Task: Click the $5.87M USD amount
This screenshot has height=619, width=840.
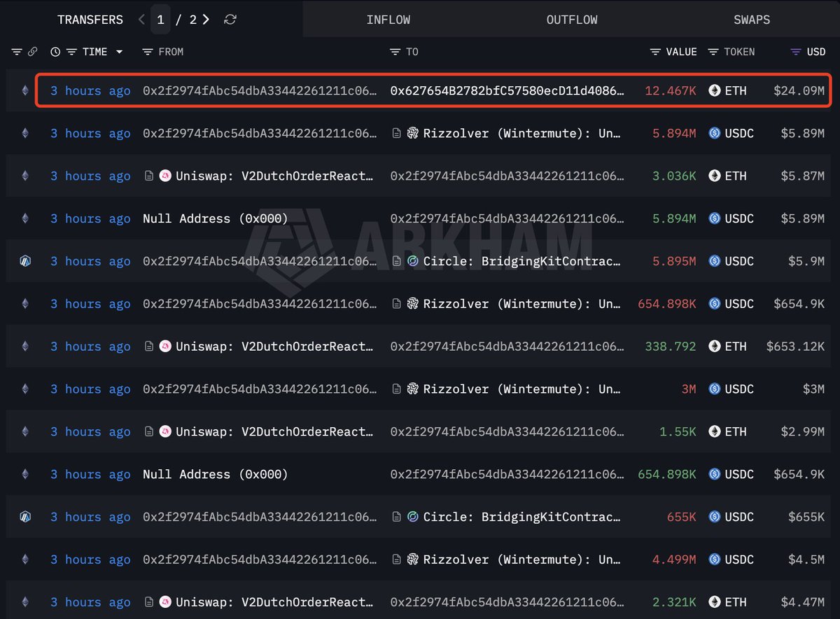Action: point(803,176)
